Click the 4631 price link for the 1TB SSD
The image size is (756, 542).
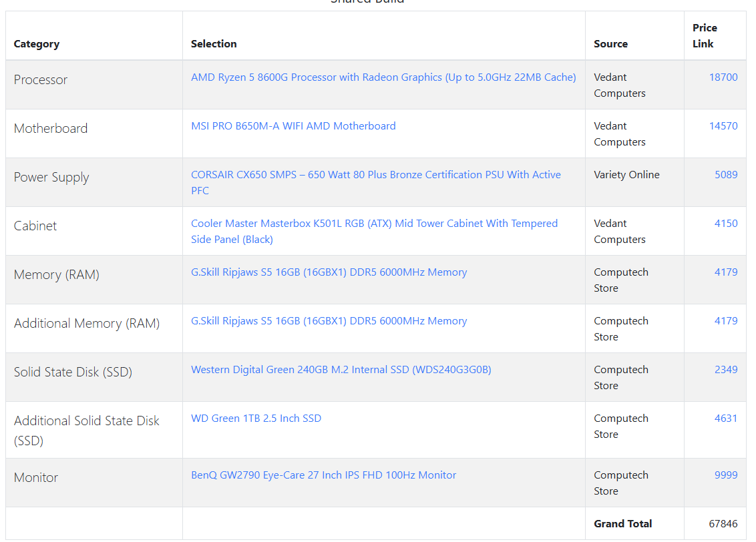[726, 418]
